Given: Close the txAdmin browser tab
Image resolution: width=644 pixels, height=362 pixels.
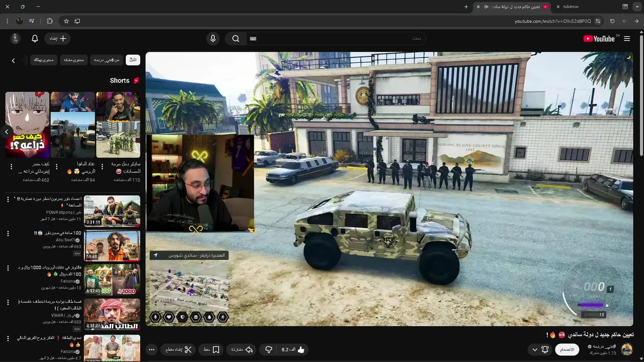Looking at the screenshot, I should click(x=558, y=7).
